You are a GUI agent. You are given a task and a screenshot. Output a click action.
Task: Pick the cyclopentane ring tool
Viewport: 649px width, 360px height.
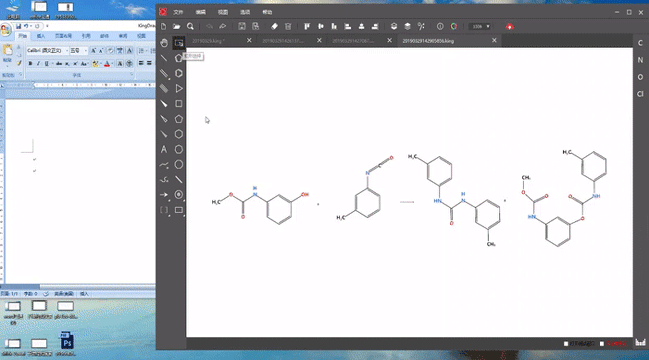click(x=178, y=119)
